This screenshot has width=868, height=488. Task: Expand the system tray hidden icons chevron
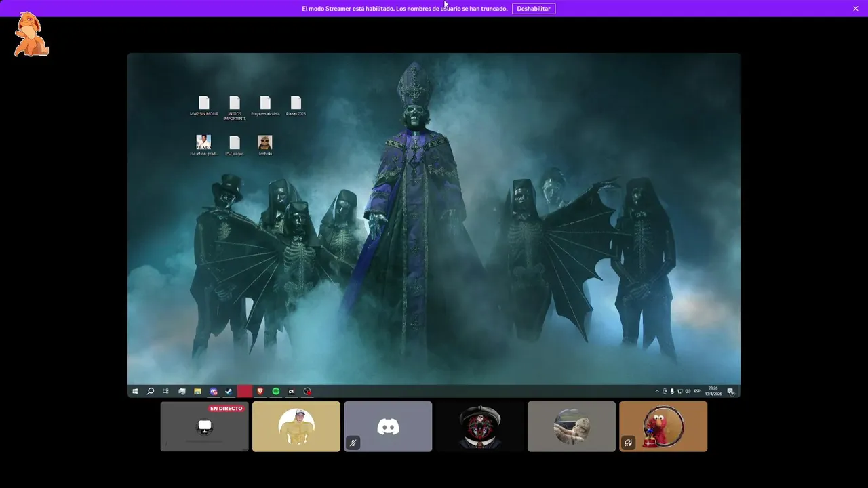point(656,391)
